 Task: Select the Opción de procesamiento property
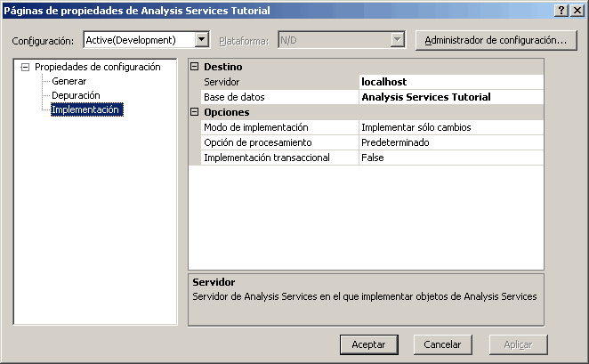click(x=280, y=142)
